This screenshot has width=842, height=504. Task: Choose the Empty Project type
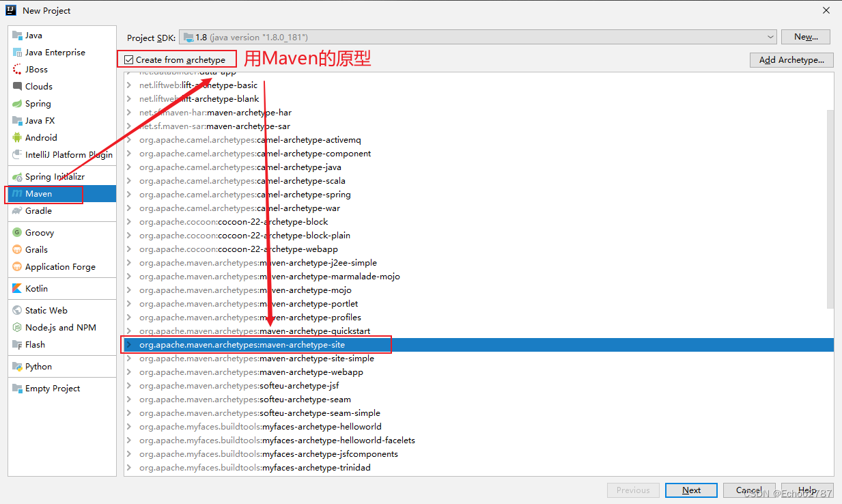coord(62,389)
